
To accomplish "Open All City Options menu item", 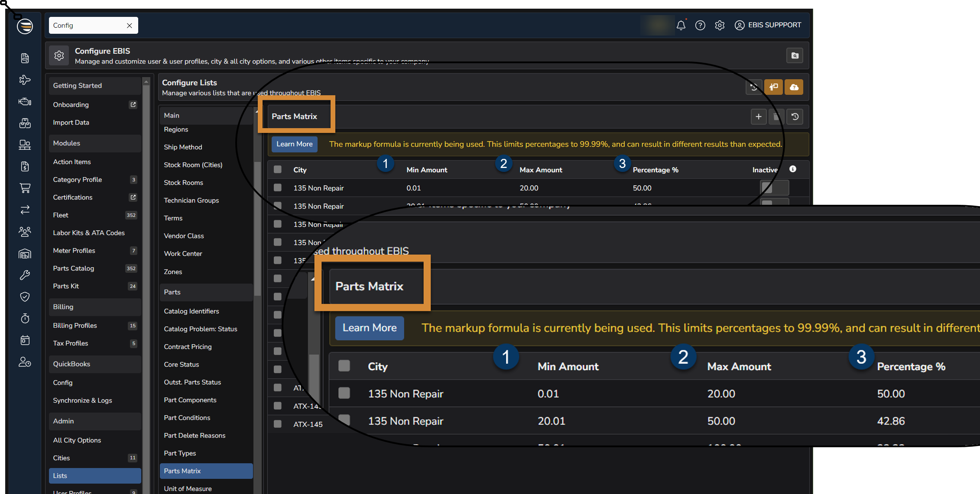I will point(77,440).
